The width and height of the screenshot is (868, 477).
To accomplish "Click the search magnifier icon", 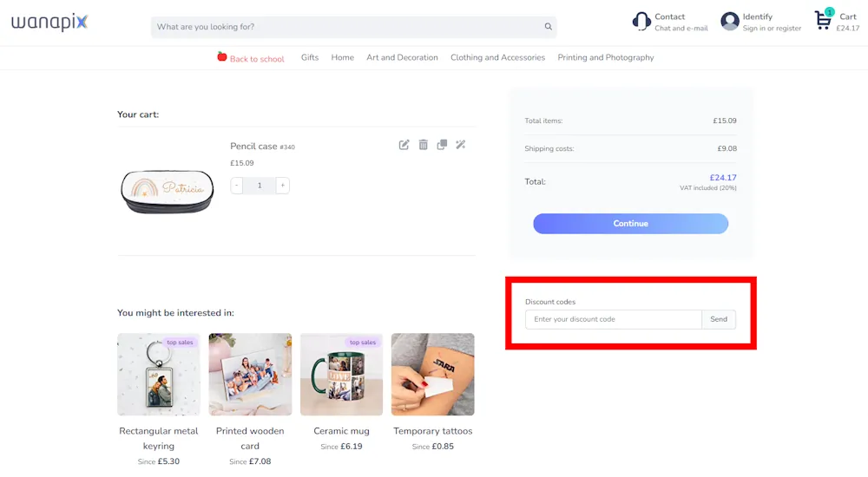I will (x=548, y=27).
